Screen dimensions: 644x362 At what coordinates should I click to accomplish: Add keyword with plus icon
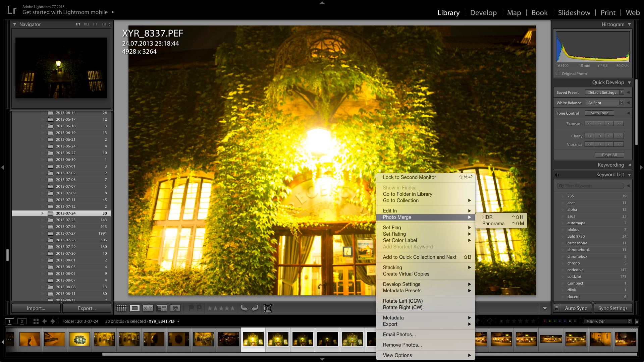pyautogui.click(x=557, y=175)
